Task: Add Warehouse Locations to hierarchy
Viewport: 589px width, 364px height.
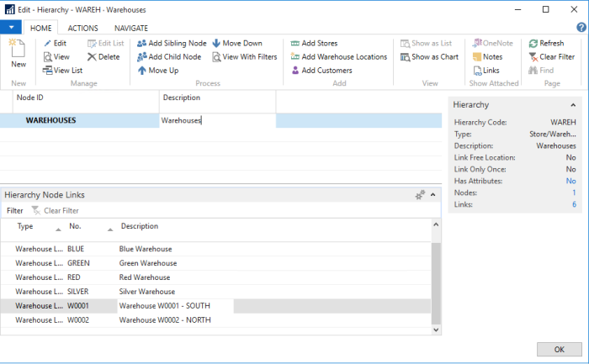Action: coord(295,57)
